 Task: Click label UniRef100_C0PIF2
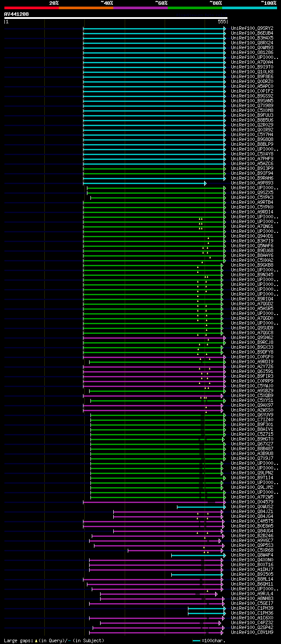coord(252,91)
